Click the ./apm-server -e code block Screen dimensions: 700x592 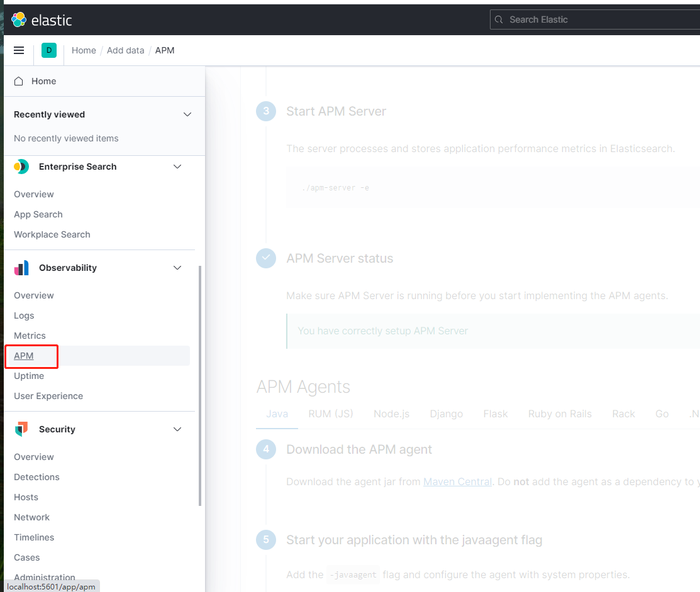click(493, 188)
